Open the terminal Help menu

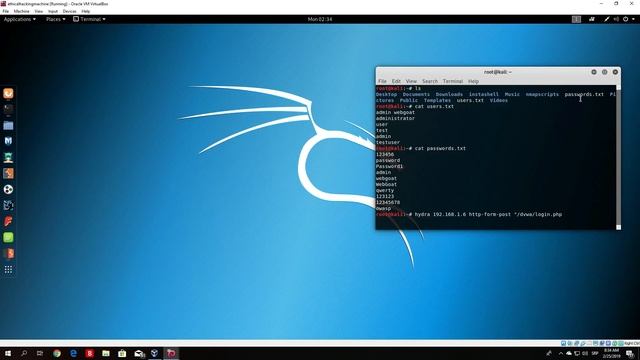(473, 81)
